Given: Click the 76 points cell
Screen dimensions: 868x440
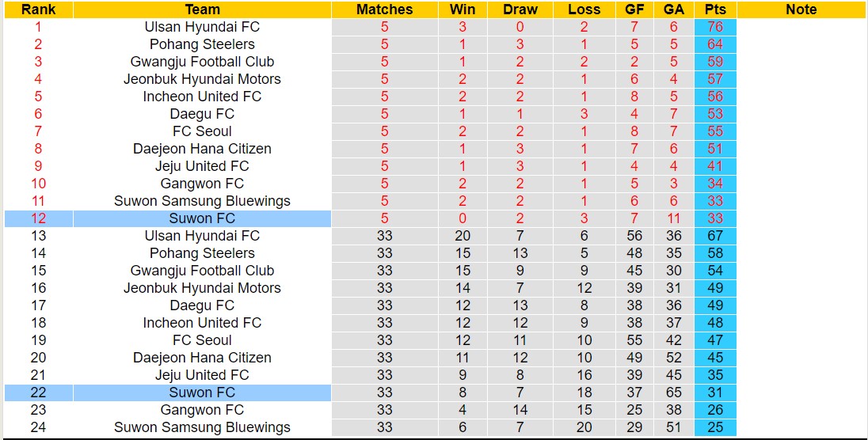Looking at the screenshot, I should [715, 27].
